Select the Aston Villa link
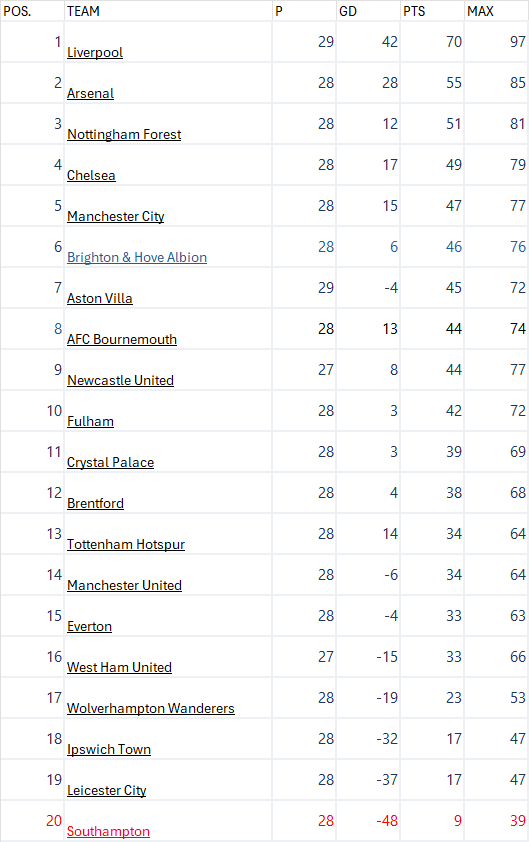 [99, 299]
